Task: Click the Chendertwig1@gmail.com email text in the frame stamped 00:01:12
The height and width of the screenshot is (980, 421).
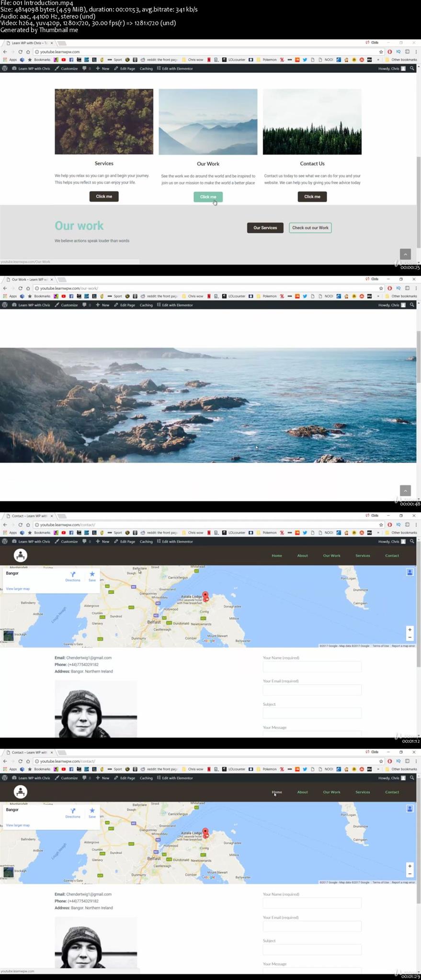Action: pyautogui.click(x=89, y=657)
